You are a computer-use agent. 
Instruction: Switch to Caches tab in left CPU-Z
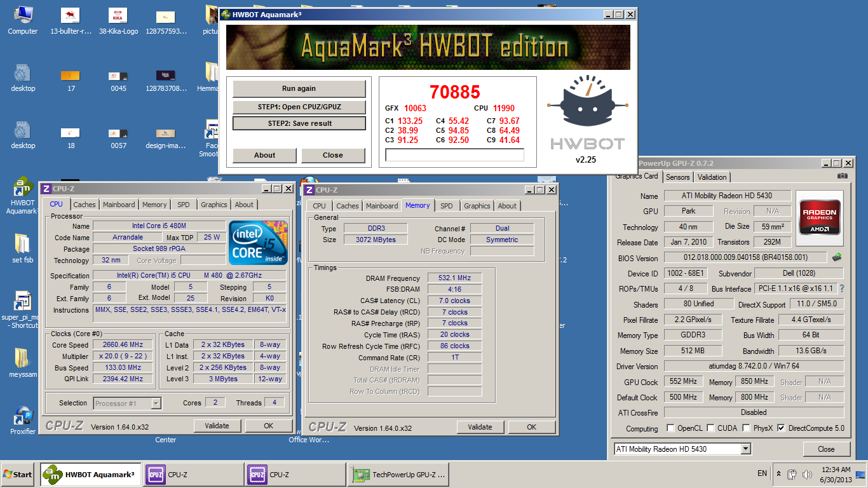tap(84, 205)
